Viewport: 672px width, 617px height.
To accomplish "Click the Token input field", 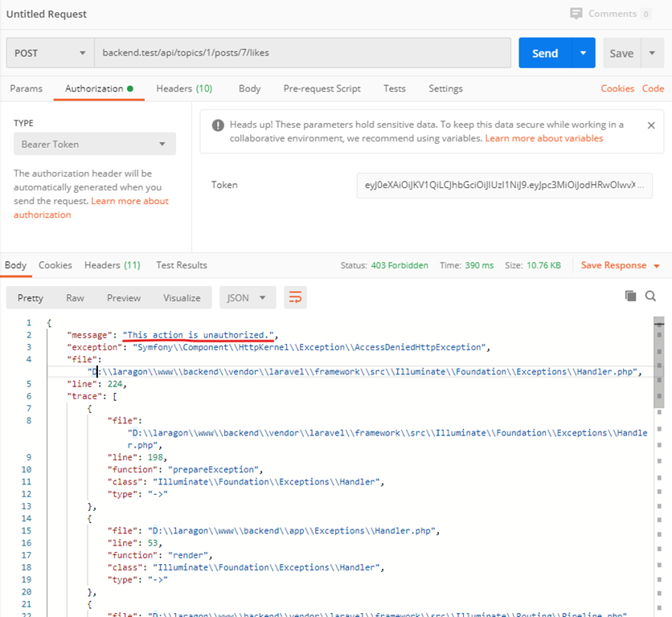I will click(505, 185).
